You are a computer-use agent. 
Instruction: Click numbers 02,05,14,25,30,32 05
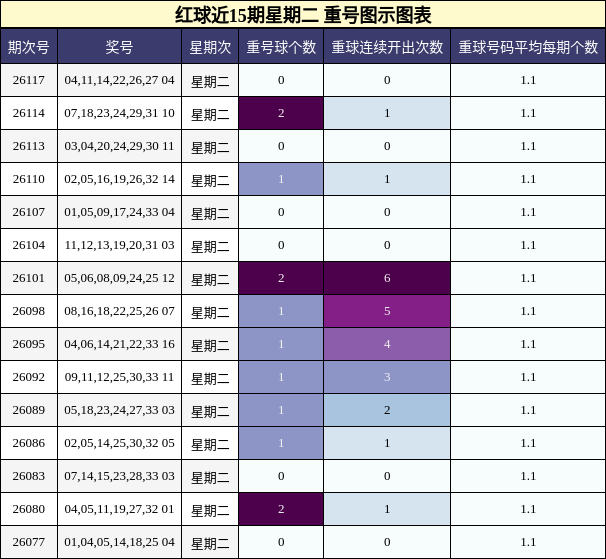(x=119, y=443)
